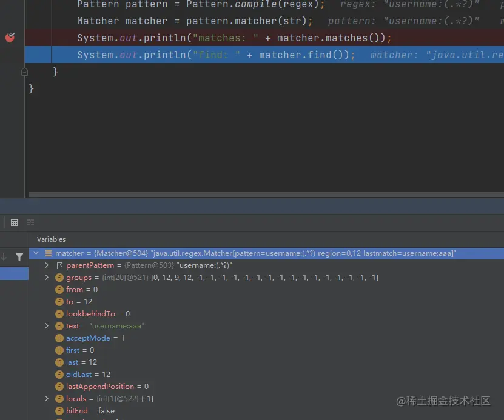The width and height of the screenshot is (504, 420).
Task: Click the filter funnel icon in frames panel
Action: (x=19, y=257)
